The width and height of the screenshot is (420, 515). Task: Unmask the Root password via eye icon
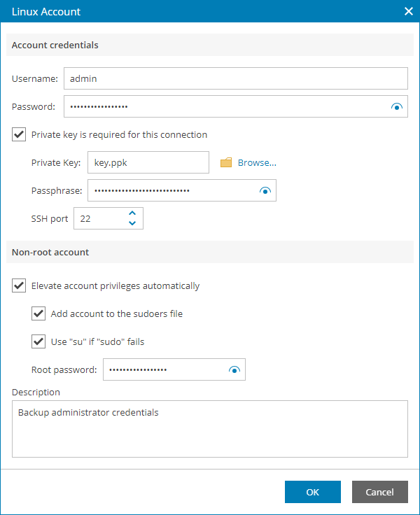[234, 370]
